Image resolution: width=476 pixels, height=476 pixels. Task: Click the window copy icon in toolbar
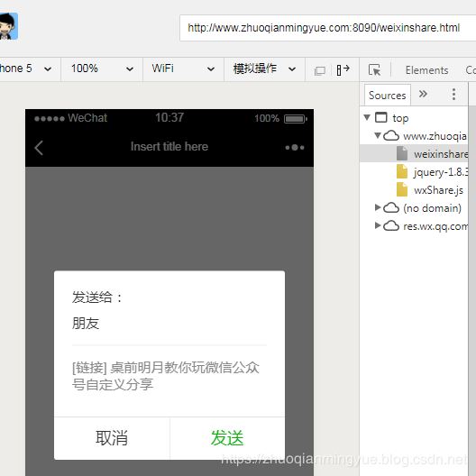click(320, 70)
